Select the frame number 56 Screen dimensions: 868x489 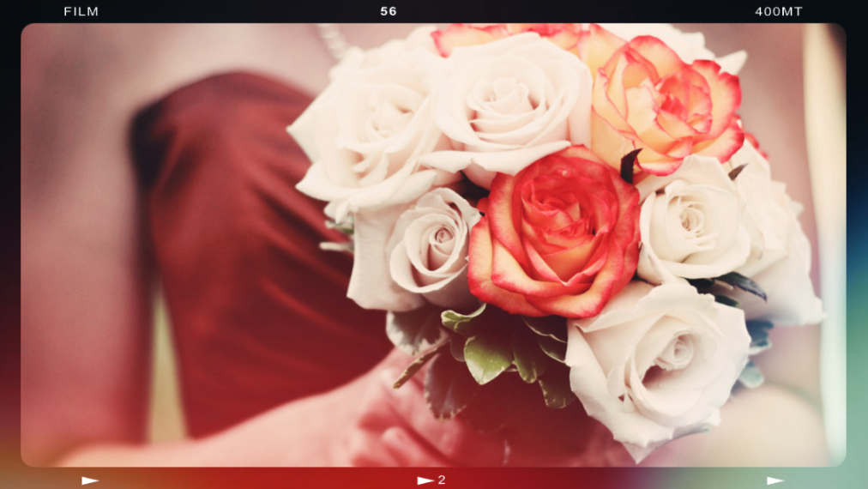click(389, 11)
